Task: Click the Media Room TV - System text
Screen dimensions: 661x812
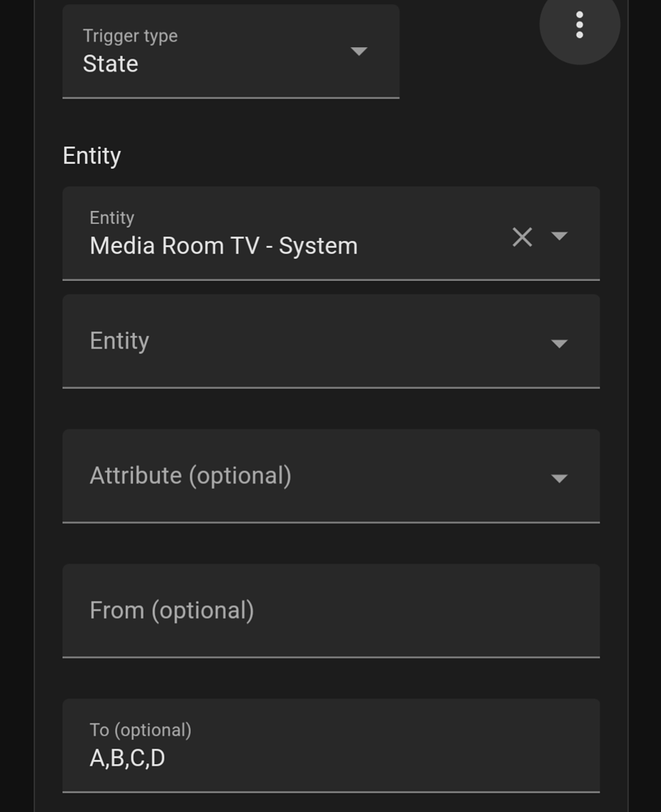Action: [x=224, y=245]
